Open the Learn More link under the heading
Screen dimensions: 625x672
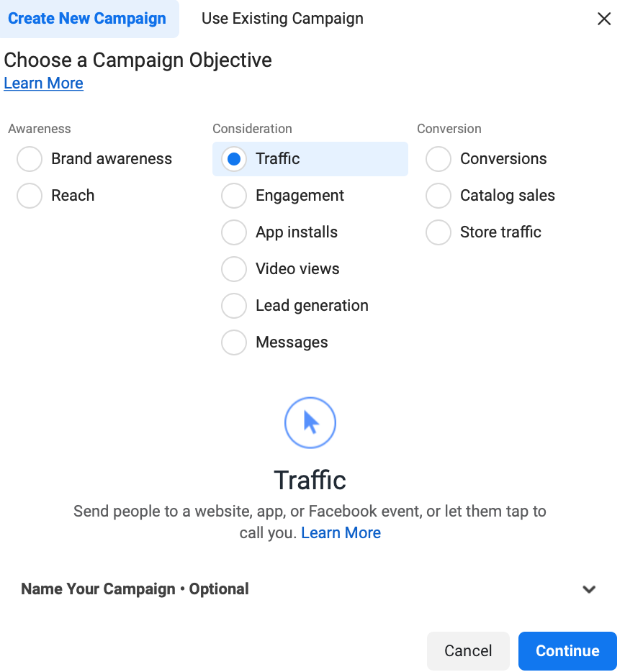pyautogui.click(x=43, y=83)
